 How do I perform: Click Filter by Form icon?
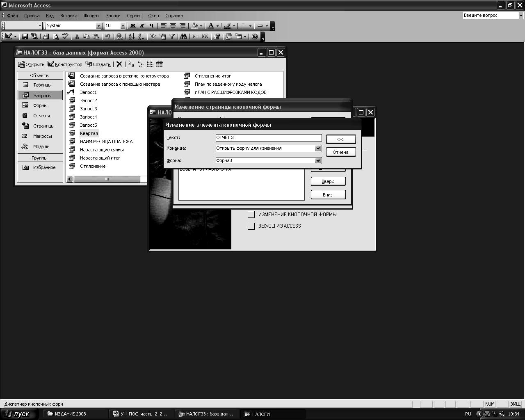(162, 37)
